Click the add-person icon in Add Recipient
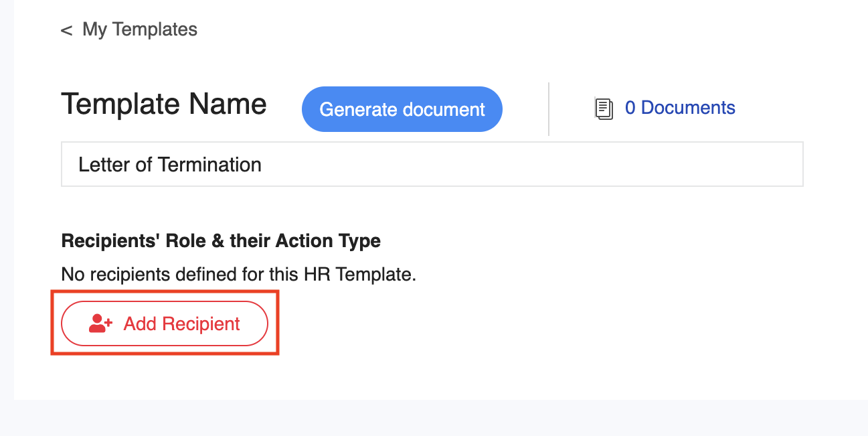 point(100,324)
